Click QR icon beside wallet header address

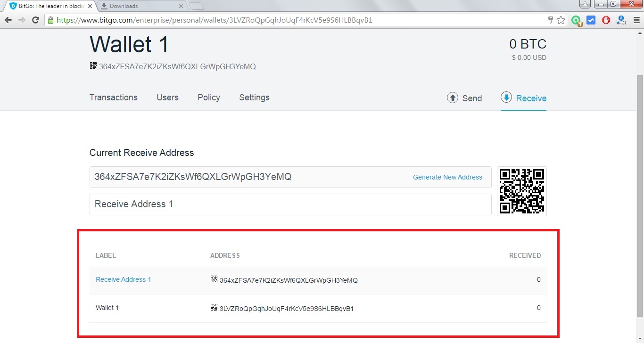[93, 66]
